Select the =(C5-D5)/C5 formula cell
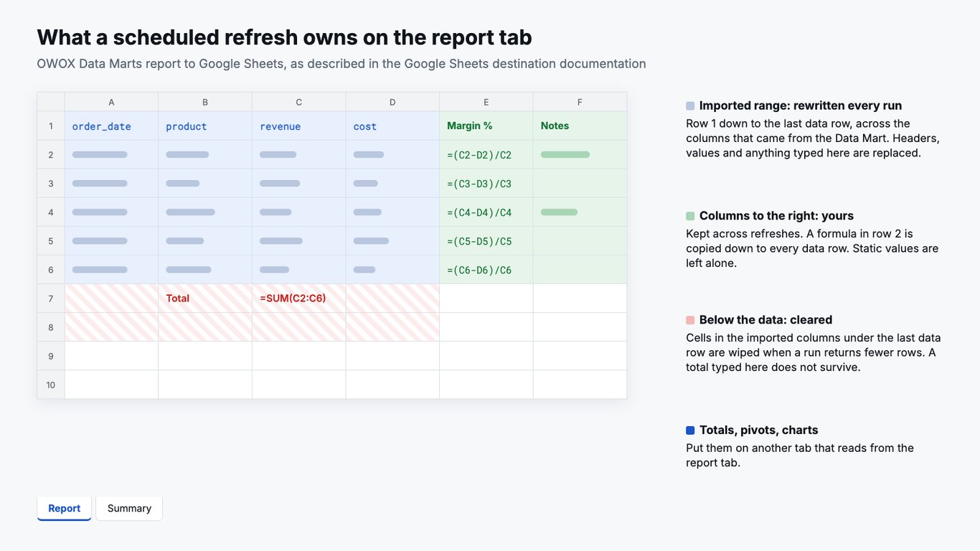 click(x=486, y=240)
